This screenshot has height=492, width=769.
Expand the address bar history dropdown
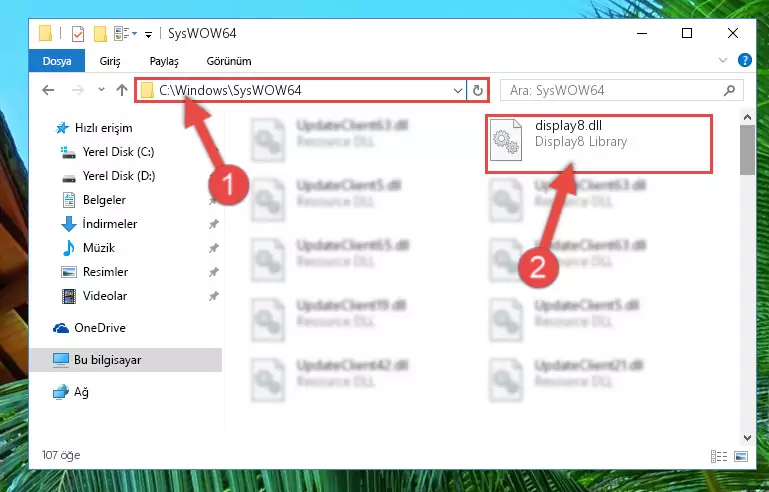[458, 91]
